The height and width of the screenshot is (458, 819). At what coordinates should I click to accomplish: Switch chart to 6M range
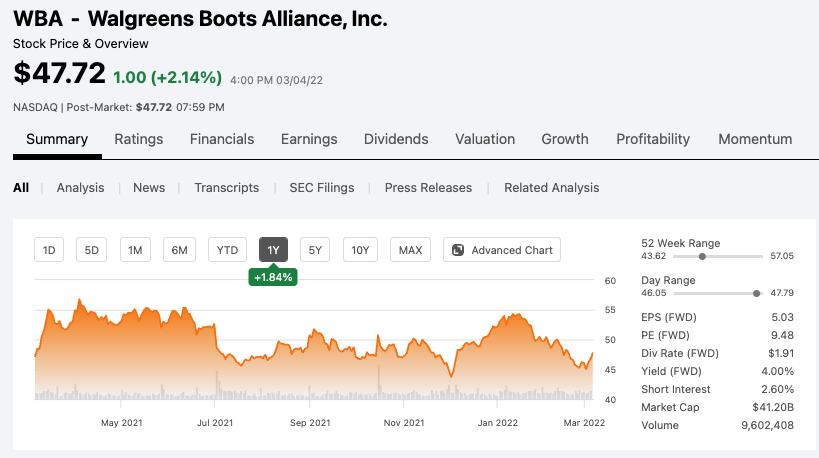(179, 250)
